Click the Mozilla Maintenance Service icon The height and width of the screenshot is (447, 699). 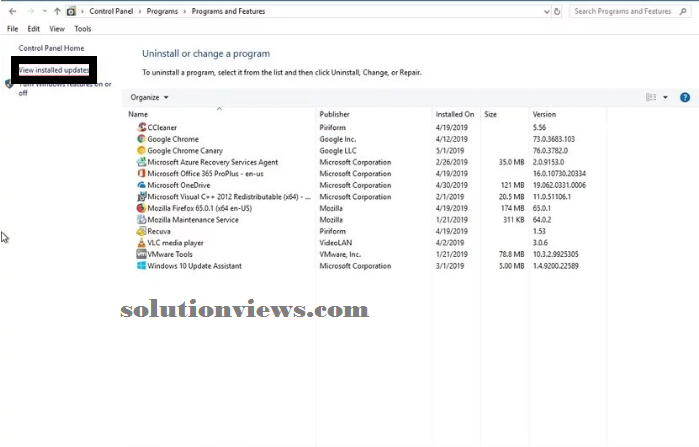click(x=141, y=220)
